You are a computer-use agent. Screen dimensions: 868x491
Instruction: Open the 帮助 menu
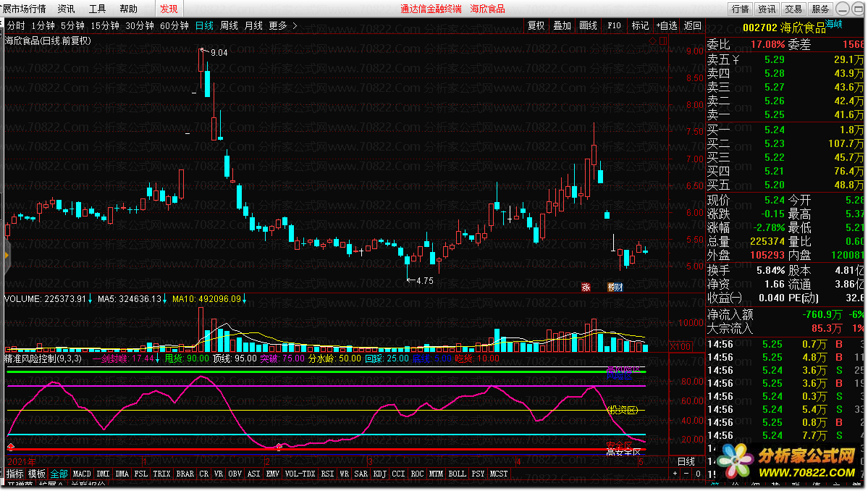pyautogui.click(x=128, y=9)
